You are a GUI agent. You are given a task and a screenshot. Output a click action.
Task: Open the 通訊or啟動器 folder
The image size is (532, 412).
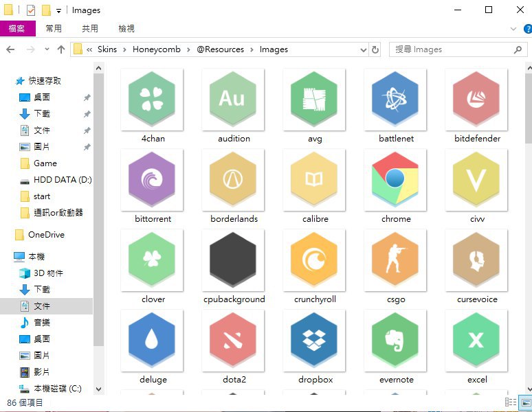58,213
